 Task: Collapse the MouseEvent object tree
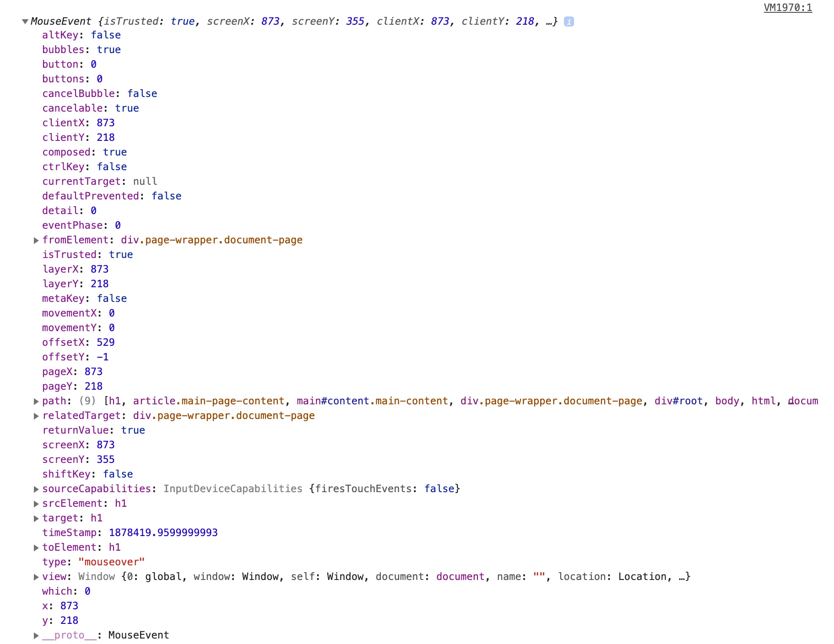click(25, 21)
